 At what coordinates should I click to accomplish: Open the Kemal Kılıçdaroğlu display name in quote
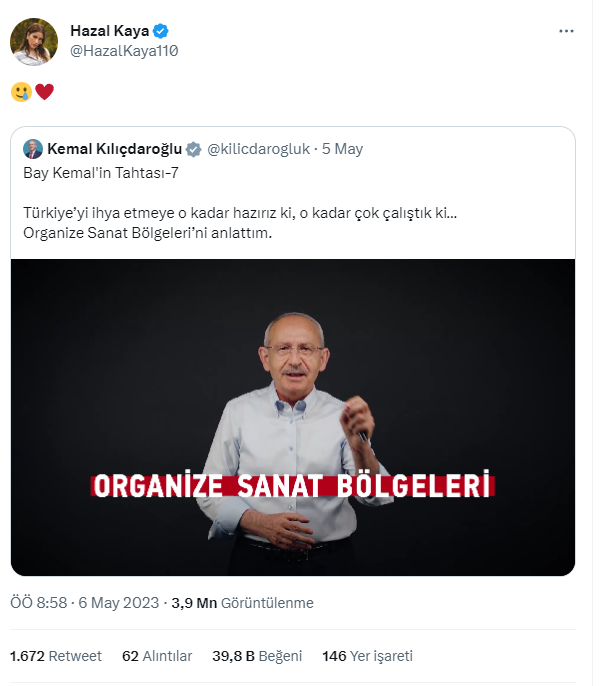(115, 149)
